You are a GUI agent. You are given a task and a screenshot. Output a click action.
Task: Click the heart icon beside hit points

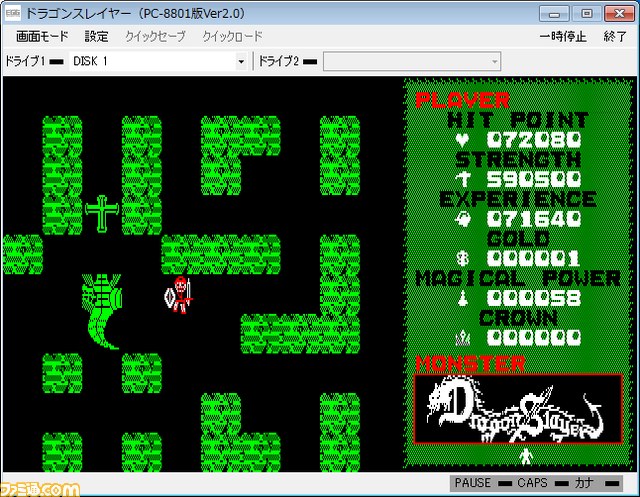462,140
